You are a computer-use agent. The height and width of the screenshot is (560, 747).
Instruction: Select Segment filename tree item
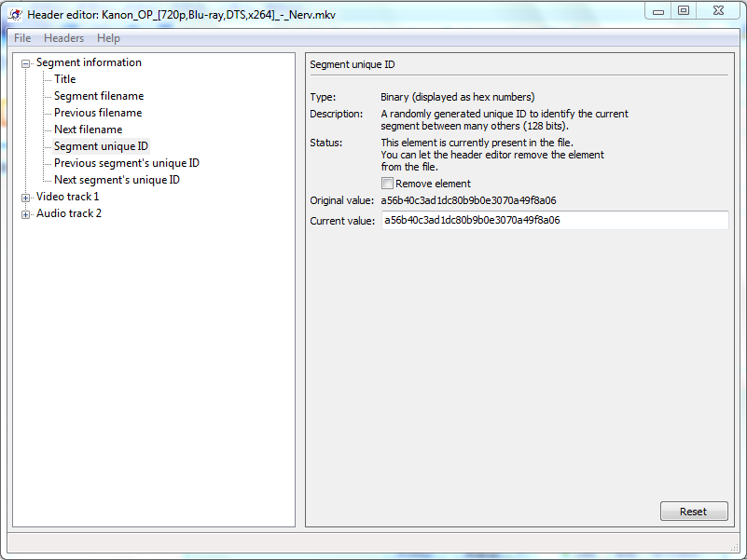point(99,96)
